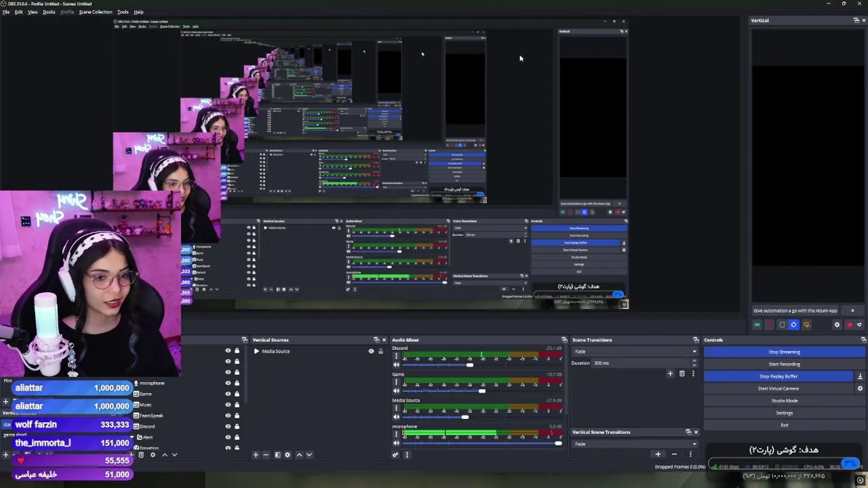Open Vertical Scene Transitions three-dot menu
Viewport: 868px width, 488px height.
pyautogui.click(x=690, y=454)
